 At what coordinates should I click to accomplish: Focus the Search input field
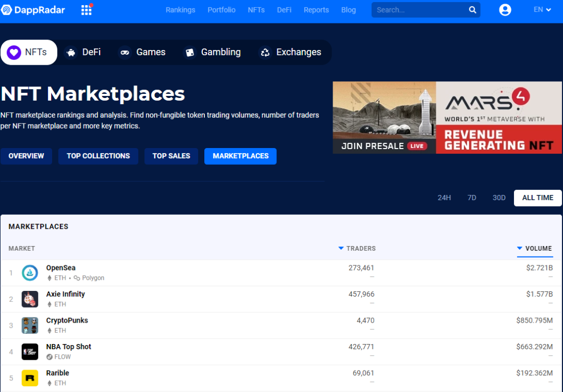tap(417, 10)
